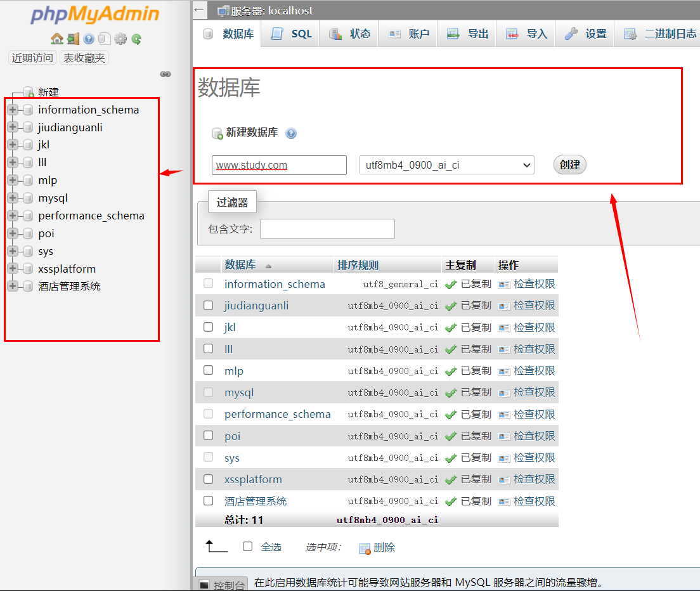Screen dimensions: 700x591
Task: Click the database icon beside 酒店管理系统 in the tree
Action: coord(28,286)
